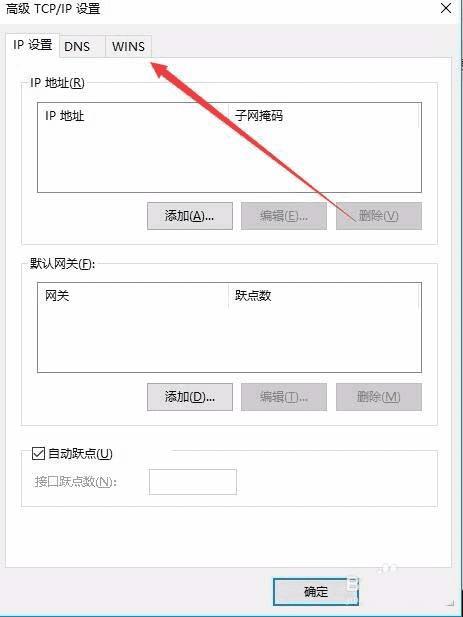
Task: Select the IP 设置 tab
Action: [33, 45]
